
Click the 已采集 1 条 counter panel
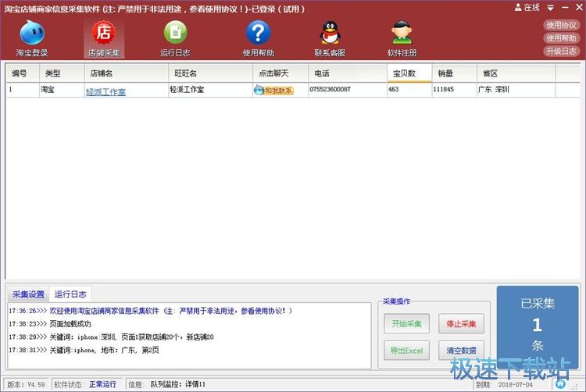point(537,326)
